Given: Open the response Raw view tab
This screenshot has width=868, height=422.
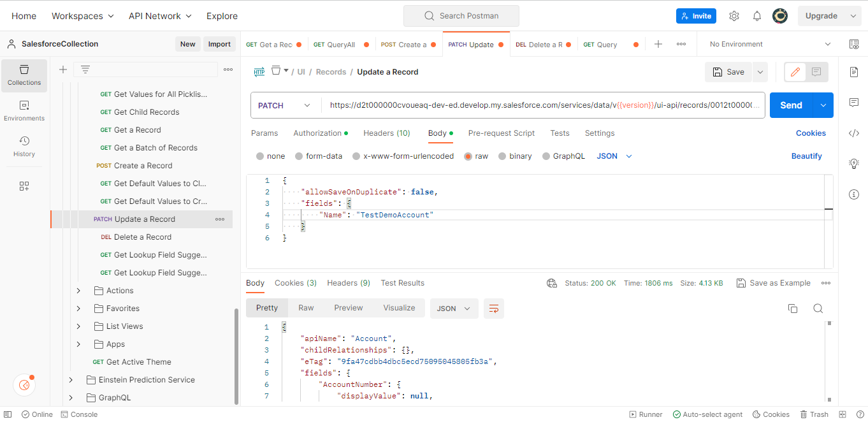Looking at the screenshot, I should coord(306,308).
